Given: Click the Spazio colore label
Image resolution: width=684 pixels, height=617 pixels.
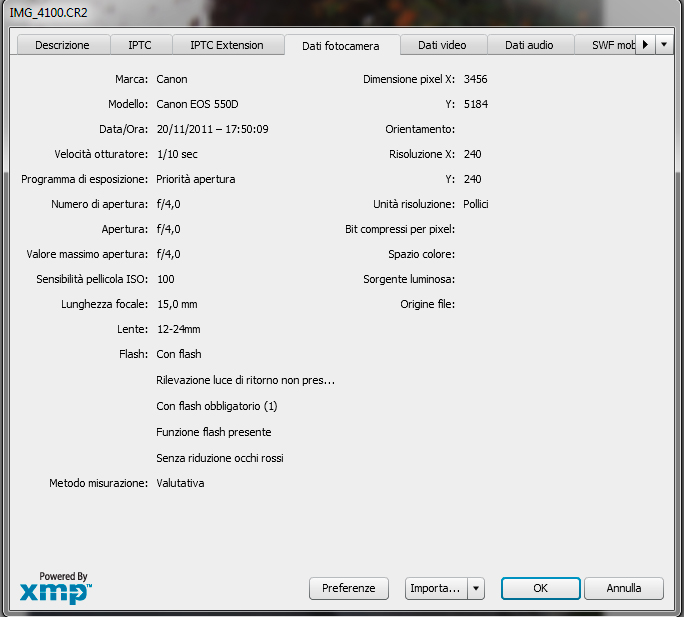Looking at the screenshot, I should pyautogui.click(x=421, y=254).
